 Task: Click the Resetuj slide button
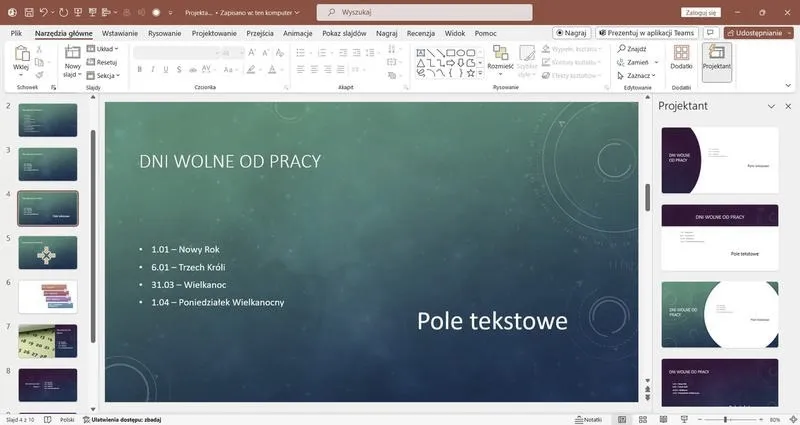click(x=102, y=62)
